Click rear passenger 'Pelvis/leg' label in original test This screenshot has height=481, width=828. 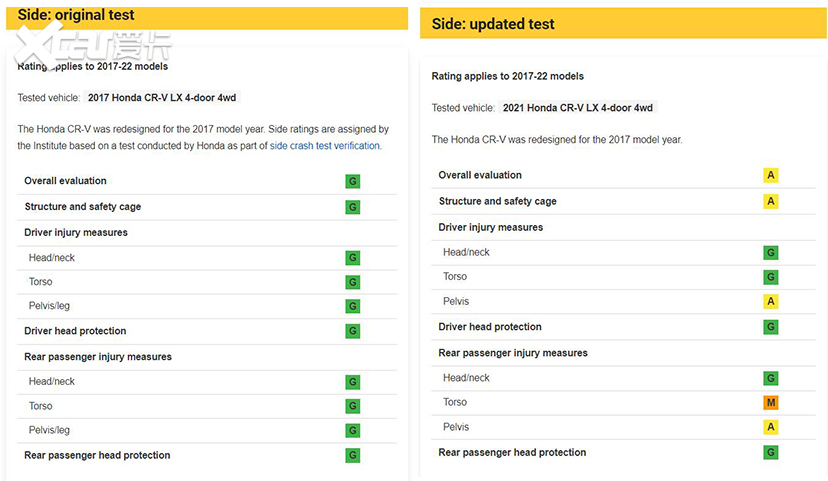tap(49, 430)
